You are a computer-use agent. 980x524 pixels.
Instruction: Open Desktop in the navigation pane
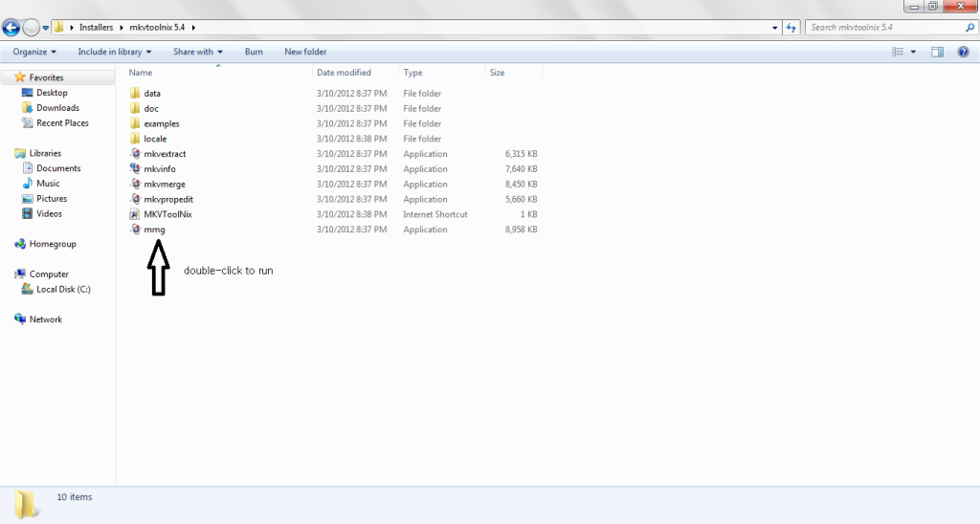(52, 93)
